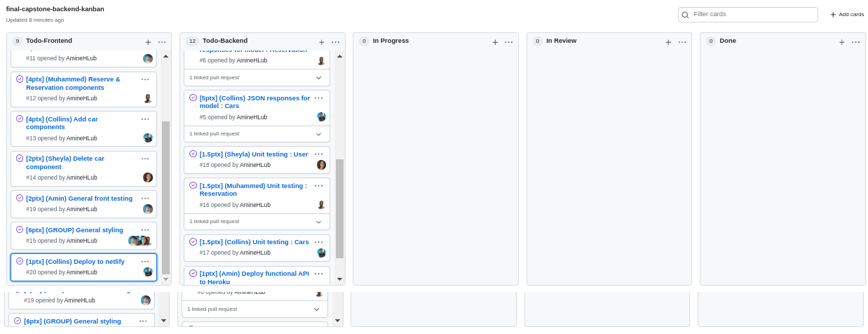The height and width of the screenshot is (334, 868).
Task: Expand linked pull request under issue #16
Action: click(x=318, y=222)
